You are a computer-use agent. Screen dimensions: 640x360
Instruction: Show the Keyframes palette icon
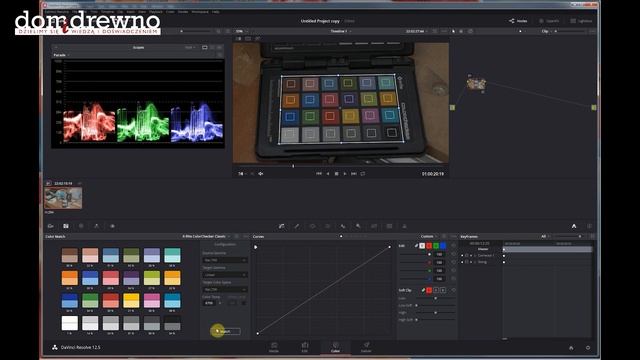click(574, 226)
